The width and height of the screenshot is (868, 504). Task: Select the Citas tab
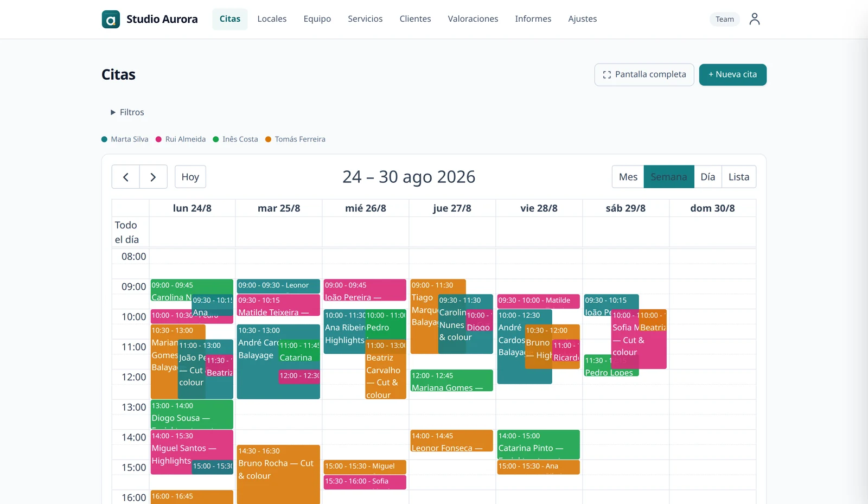[x=230, y=19]
